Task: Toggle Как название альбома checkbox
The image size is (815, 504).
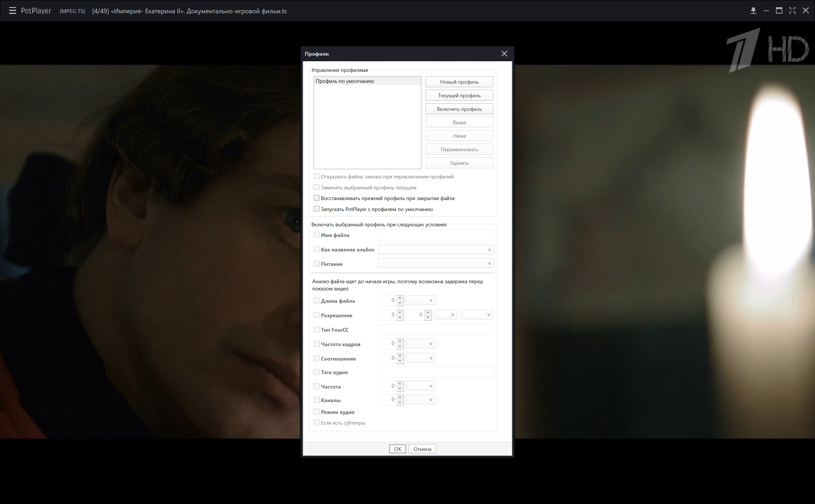Action: coord(317,249)
